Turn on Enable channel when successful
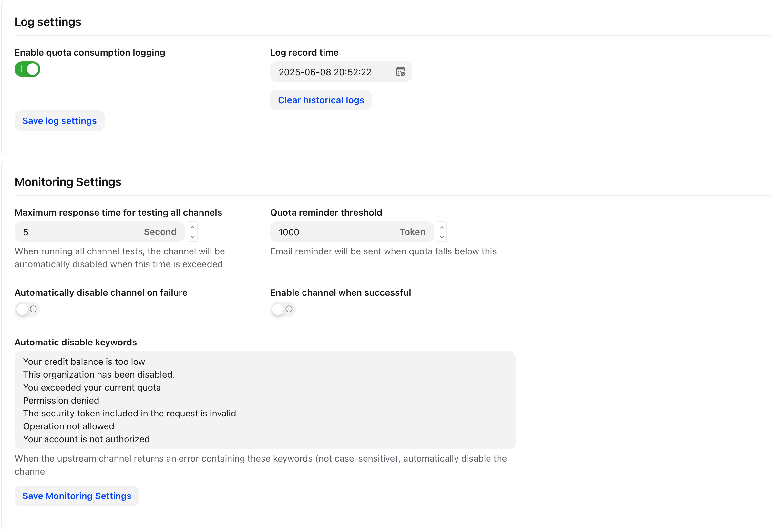771x532 pixels. [283, 309]
